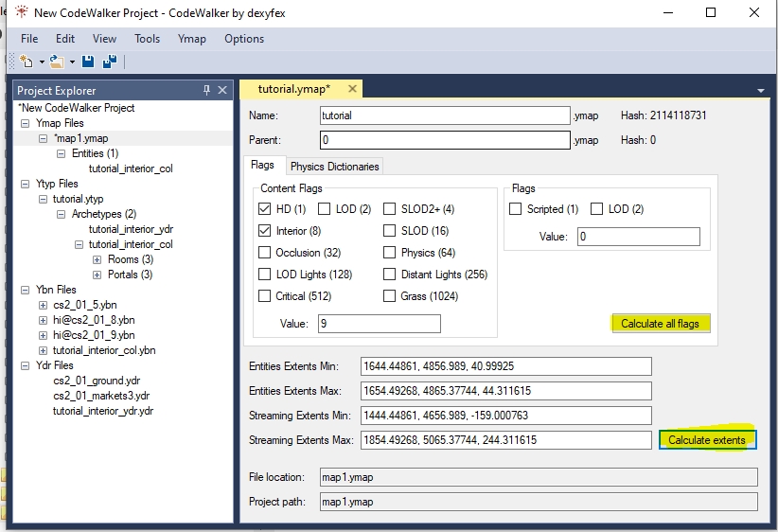Click the Open file toolbar icon
The height and width of the screenshot is (532, 778).
pyautogui.click(x=56, y=62)
